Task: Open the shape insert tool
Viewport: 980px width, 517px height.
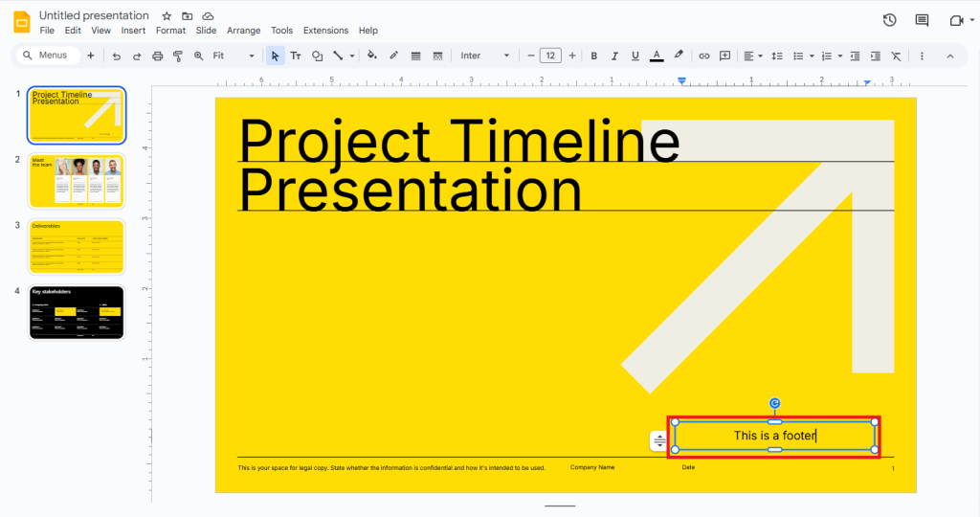Action: 317,56
